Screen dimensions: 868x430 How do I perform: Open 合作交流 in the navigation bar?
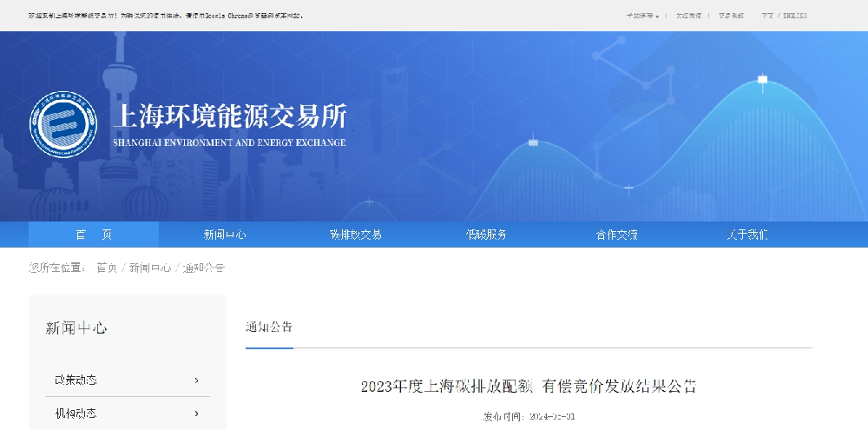[616, 235]
